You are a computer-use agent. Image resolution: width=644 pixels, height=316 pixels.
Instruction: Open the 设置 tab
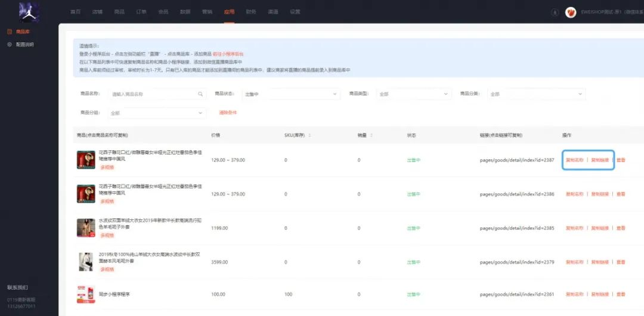coord(295,12)
